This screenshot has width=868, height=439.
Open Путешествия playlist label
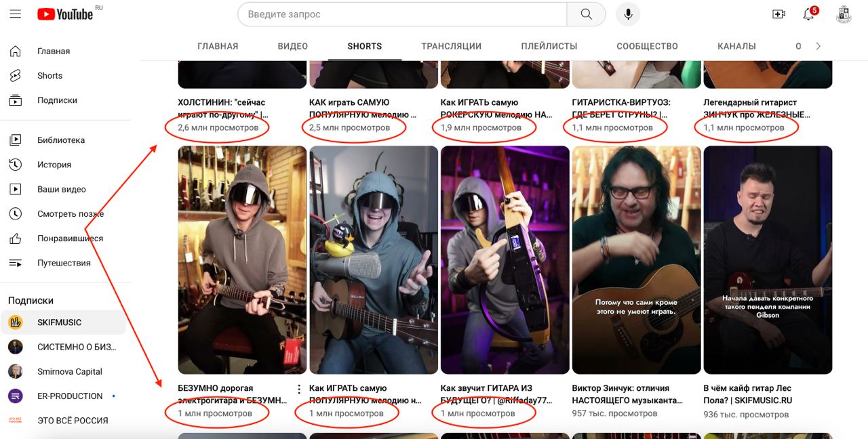tap(64, 263)
